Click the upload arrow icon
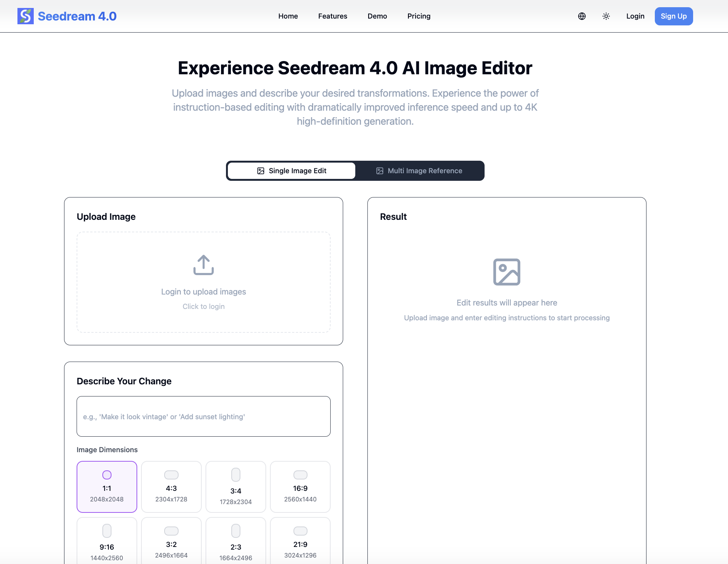The height and width of the screenshot is (564, 728). click(x=204, y=265)
